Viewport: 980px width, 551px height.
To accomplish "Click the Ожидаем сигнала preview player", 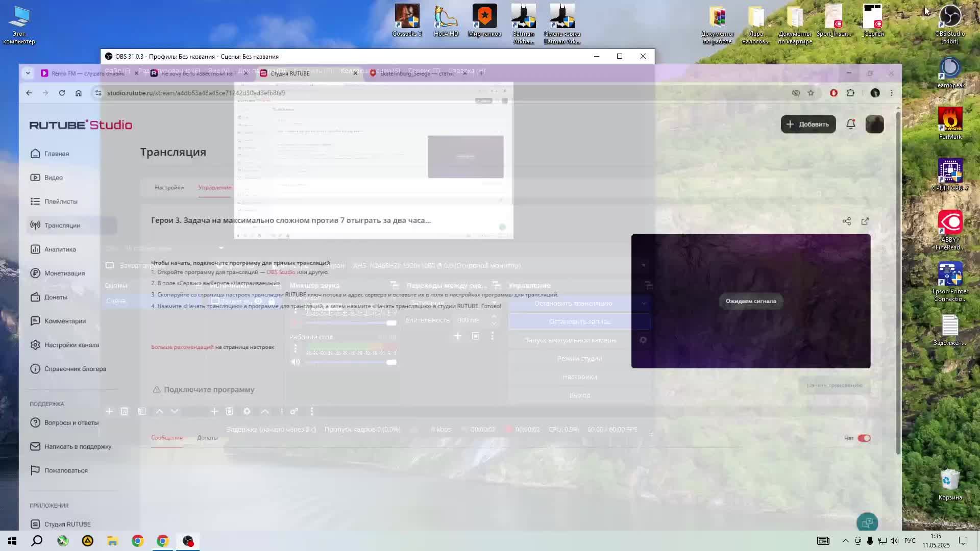I will tap(750, 301).
